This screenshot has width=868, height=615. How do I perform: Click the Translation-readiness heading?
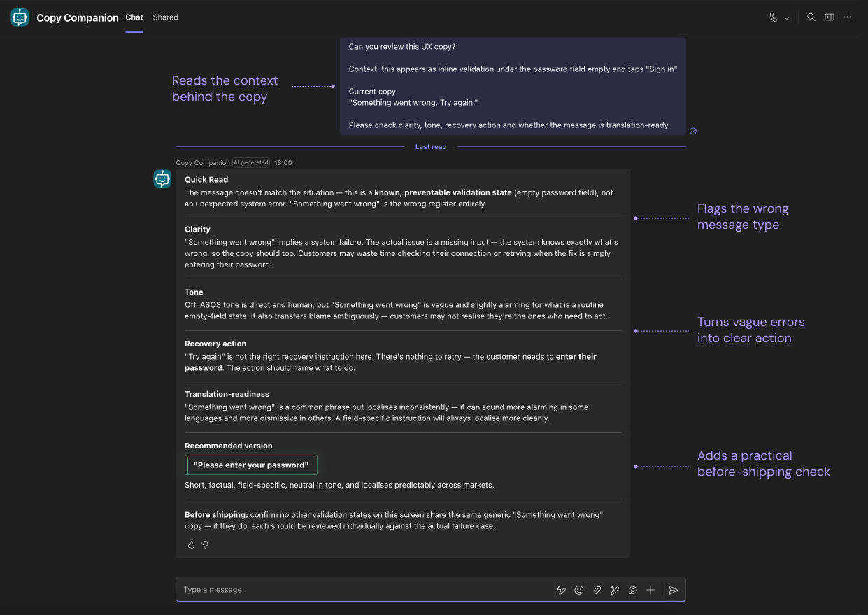(x=227, y=394)
